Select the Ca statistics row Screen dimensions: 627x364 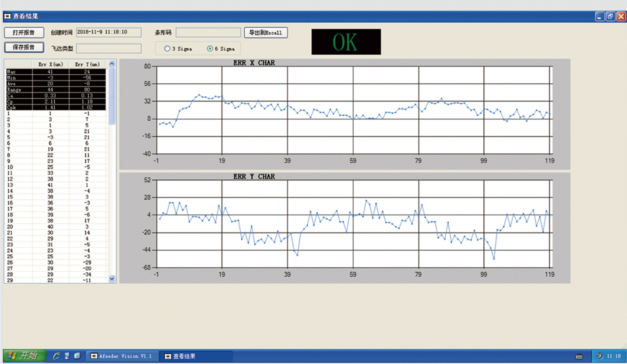tap(56, 96)
